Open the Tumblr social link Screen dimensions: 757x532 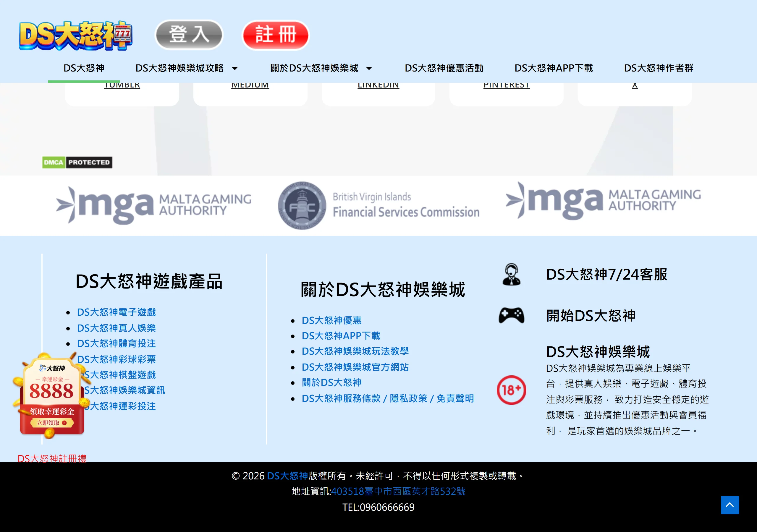pos(122,85)
